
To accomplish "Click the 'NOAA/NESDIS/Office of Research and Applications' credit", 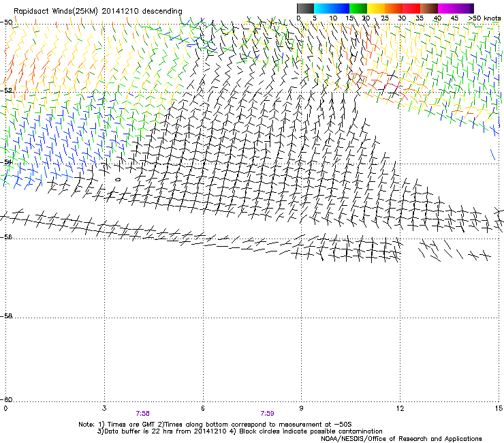I will (x=401, y=439).
